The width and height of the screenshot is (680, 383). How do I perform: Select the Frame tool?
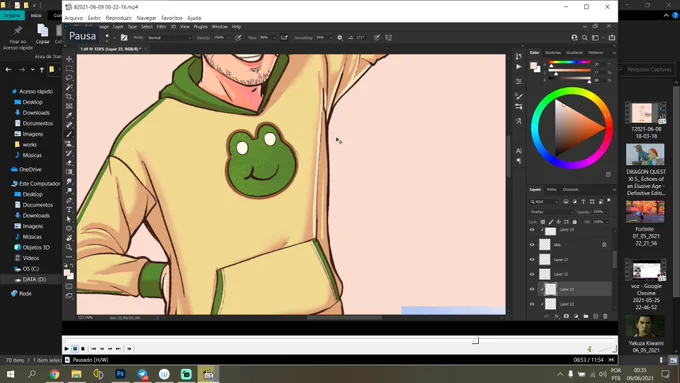click(69, 106)
